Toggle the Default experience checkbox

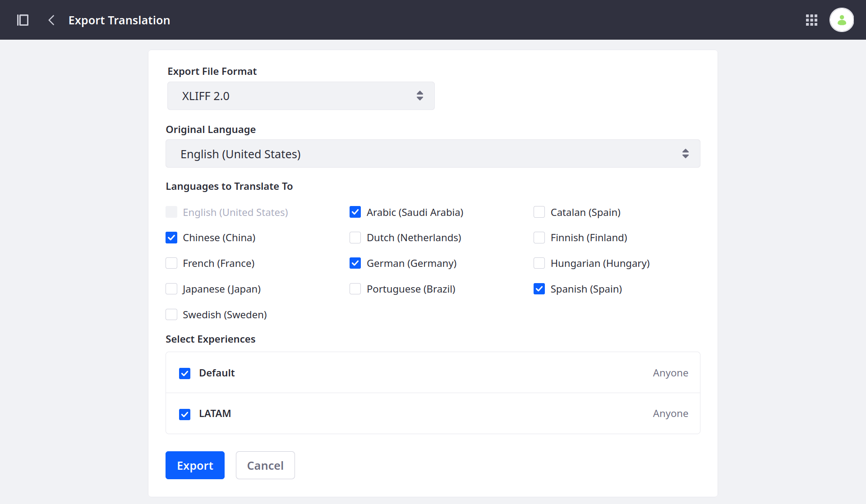click(x=185, y=373)
